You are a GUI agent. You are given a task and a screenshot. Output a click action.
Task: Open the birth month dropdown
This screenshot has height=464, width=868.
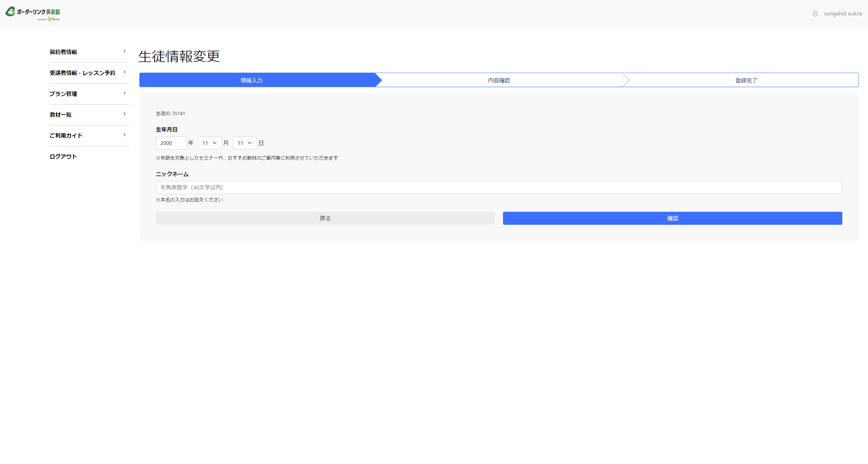(x=210, y=143)
